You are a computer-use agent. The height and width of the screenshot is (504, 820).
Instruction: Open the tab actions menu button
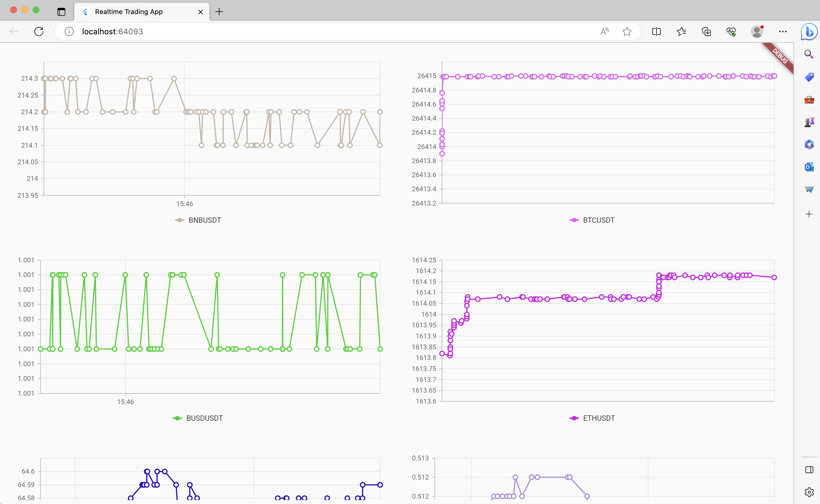61,12
